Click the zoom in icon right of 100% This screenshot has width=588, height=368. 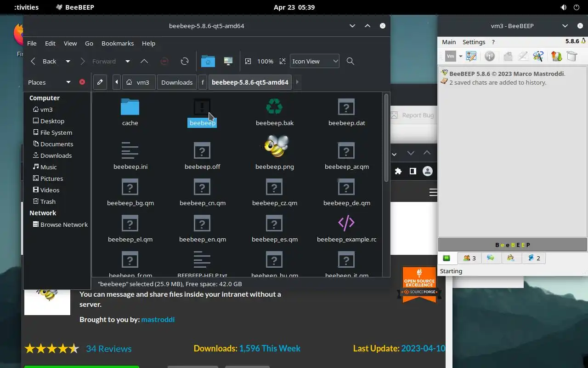pyautogui.click(x=283, y=61)
